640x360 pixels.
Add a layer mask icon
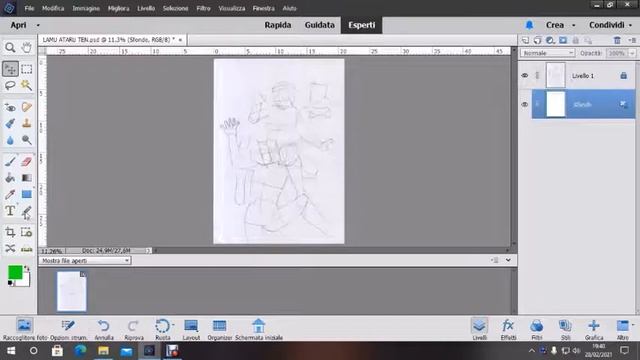[x=563, y=40]
